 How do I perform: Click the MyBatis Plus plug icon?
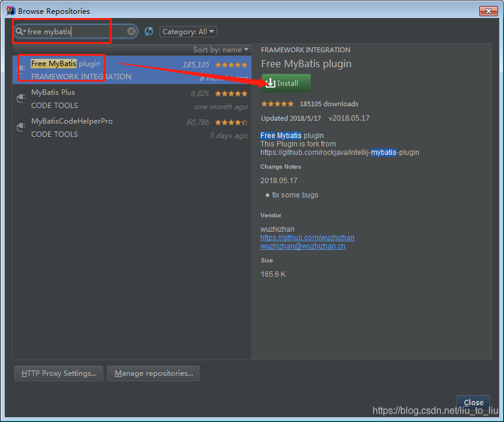21,98
